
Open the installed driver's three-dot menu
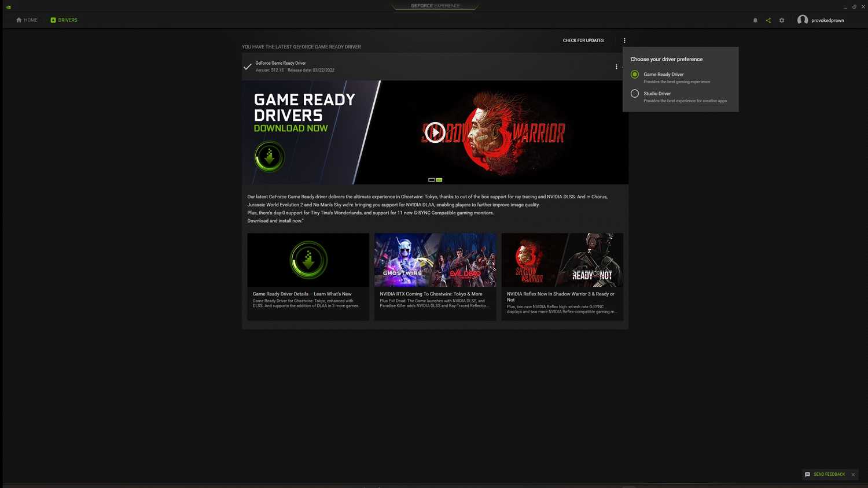point(616,66)
